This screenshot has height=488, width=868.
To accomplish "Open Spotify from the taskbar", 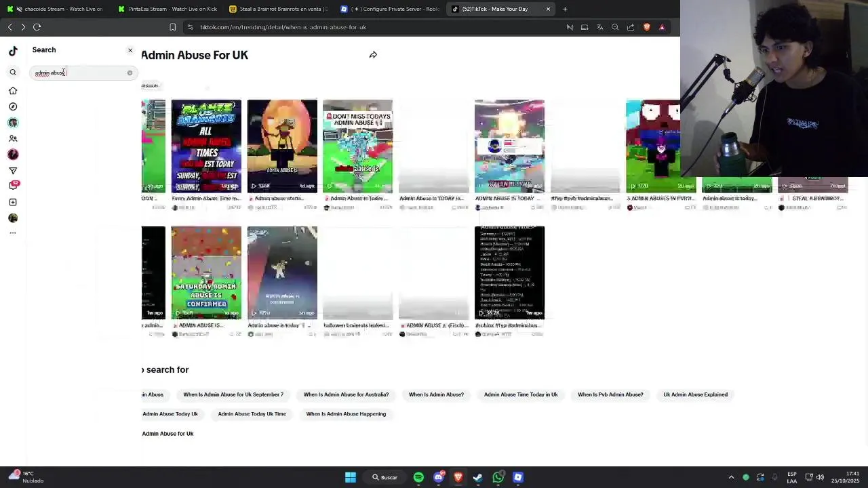I will click(418, 477).
